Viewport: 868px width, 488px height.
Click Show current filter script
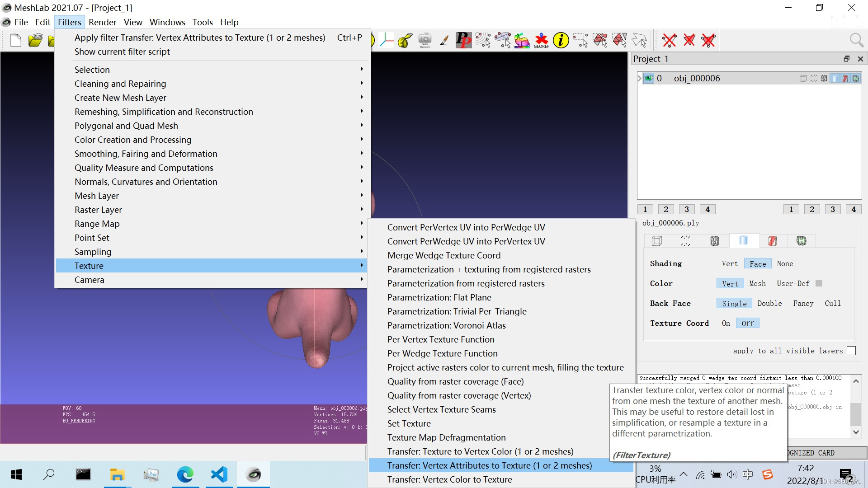coord(122,52)
